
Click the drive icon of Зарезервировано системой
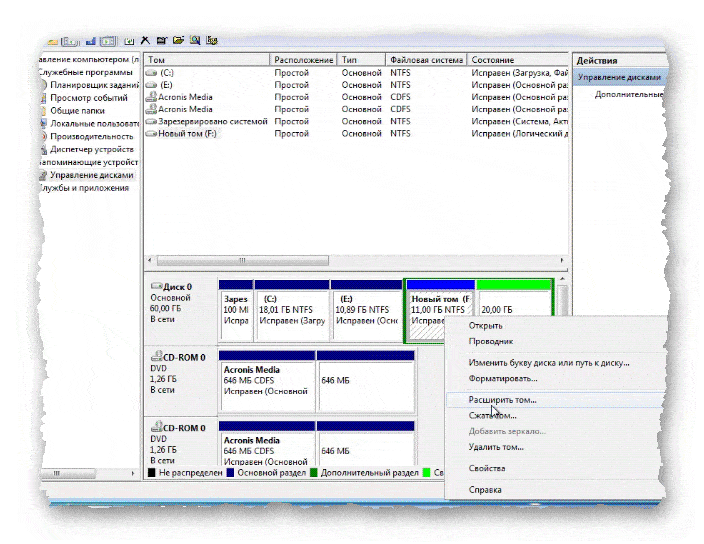151,121
